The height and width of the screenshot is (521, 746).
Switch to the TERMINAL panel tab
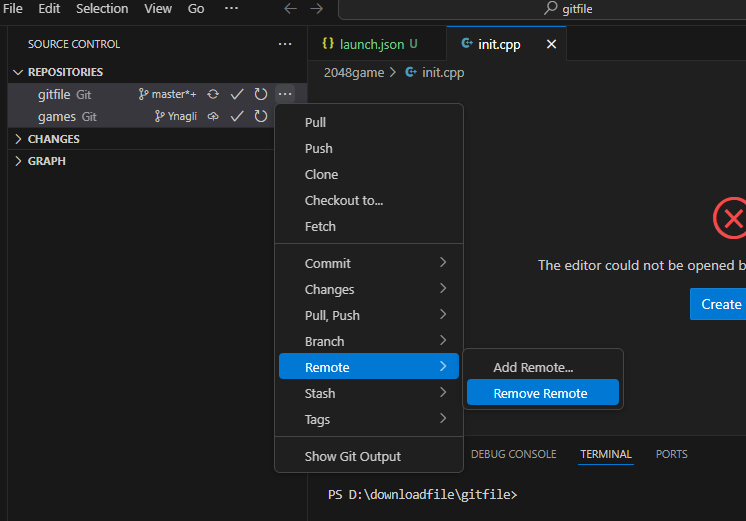click(x=606, y=454)
